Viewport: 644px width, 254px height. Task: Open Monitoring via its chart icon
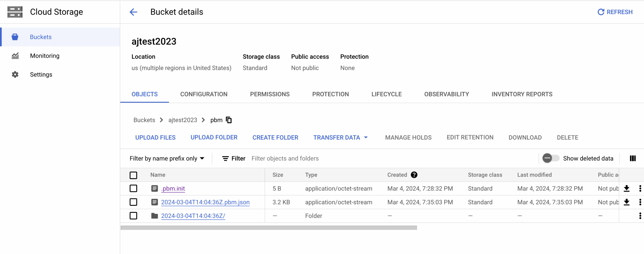coord(15,56)
